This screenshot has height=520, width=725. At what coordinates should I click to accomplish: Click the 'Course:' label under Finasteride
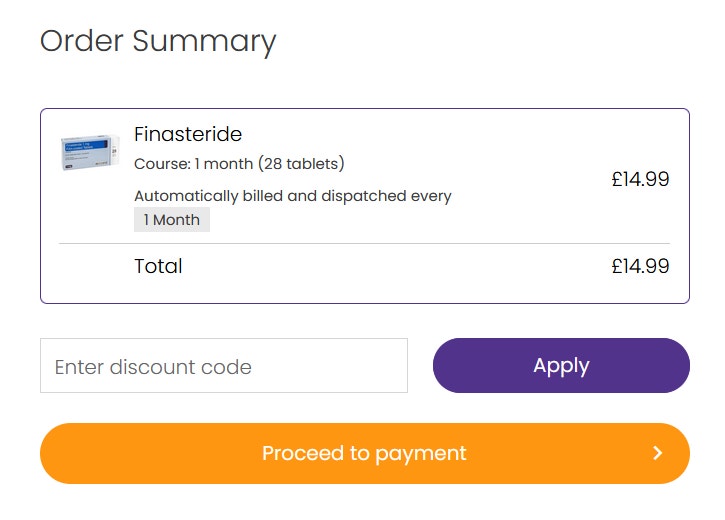[x=162, y=164]
